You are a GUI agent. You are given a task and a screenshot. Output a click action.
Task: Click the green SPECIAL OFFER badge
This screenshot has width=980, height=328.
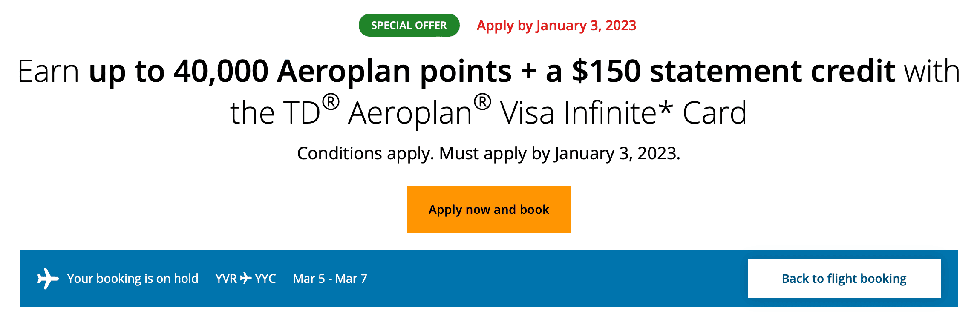tap(409, 25)
